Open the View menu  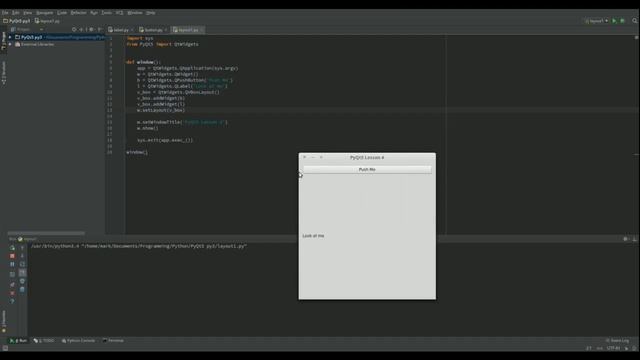point(27,13)
